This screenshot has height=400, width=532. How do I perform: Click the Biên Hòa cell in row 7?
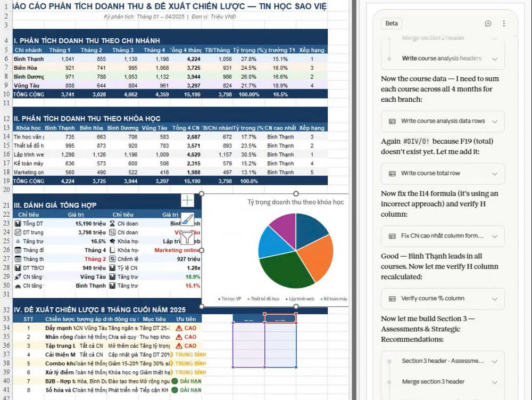click(29, 68)
